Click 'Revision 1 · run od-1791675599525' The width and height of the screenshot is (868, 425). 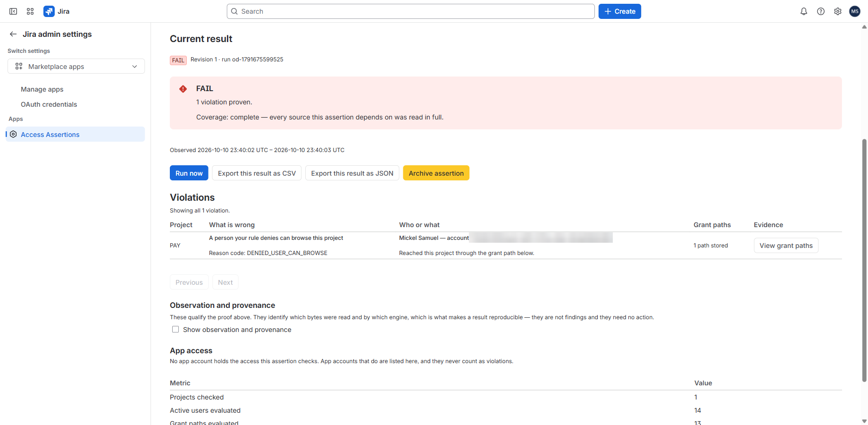coord(237,59)
